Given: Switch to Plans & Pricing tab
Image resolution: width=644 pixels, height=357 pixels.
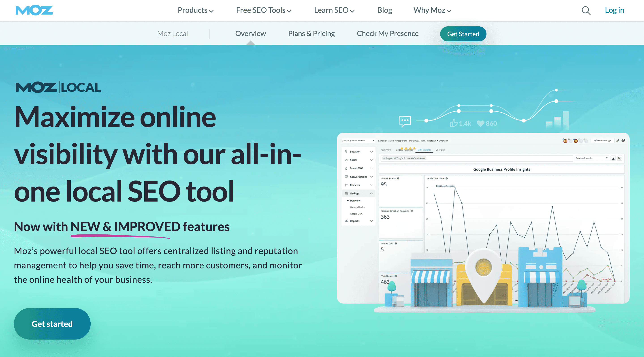Looking at the screenshot, I should (311, 34).
